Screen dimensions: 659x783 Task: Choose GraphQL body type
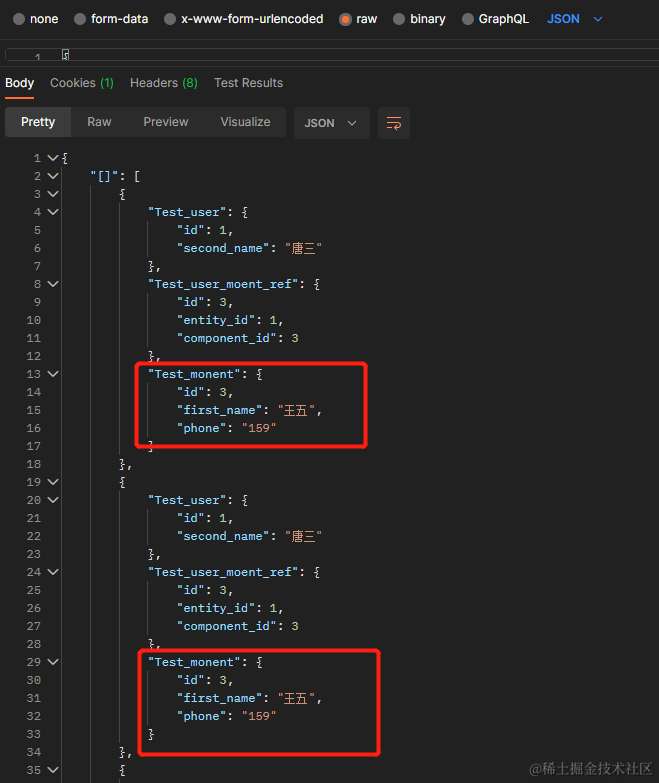tap(468, 19)
